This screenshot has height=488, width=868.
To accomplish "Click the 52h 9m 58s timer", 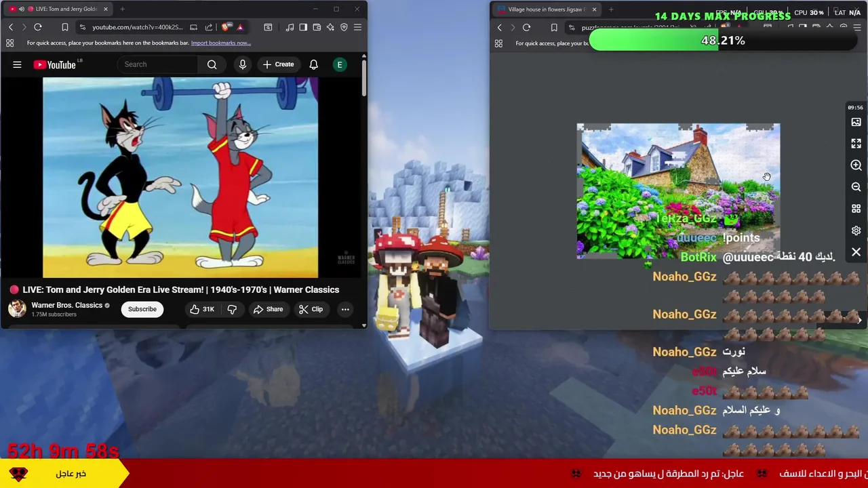I will click(x=63, y=451).
